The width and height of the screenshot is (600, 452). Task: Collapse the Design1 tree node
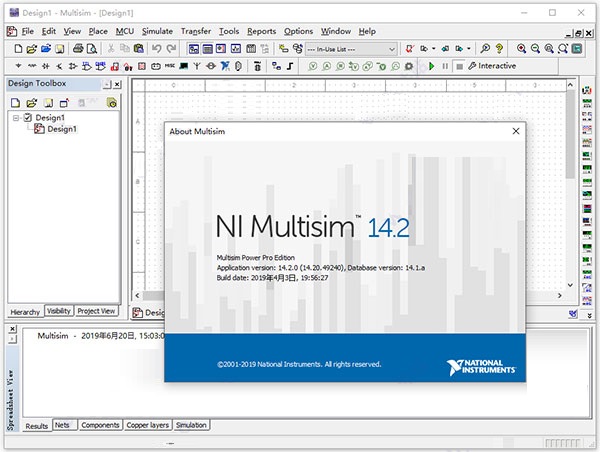pos(16,117)
